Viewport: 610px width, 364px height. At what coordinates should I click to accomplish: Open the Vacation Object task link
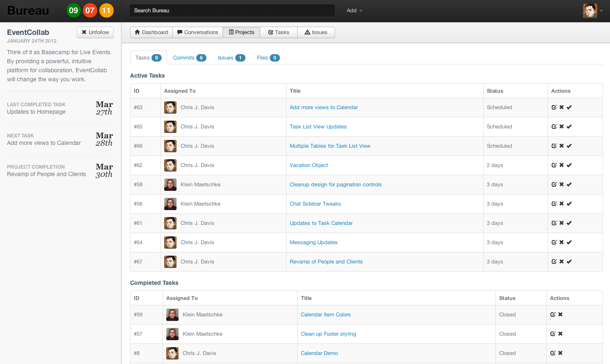pos(309,165)
